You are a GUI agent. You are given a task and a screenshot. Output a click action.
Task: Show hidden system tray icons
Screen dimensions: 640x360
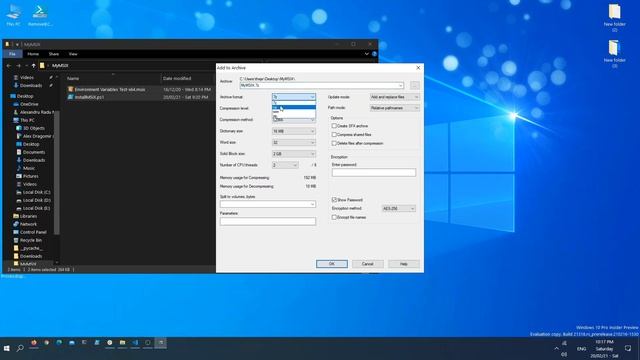coord(556,348)
